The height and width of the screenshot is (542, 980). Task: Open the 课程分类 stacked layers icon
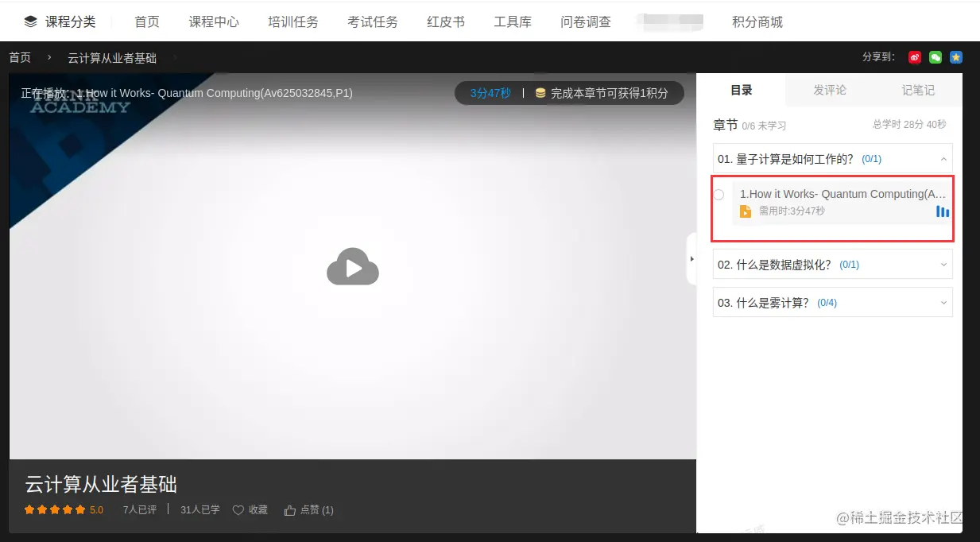click(x=30, y=21)
